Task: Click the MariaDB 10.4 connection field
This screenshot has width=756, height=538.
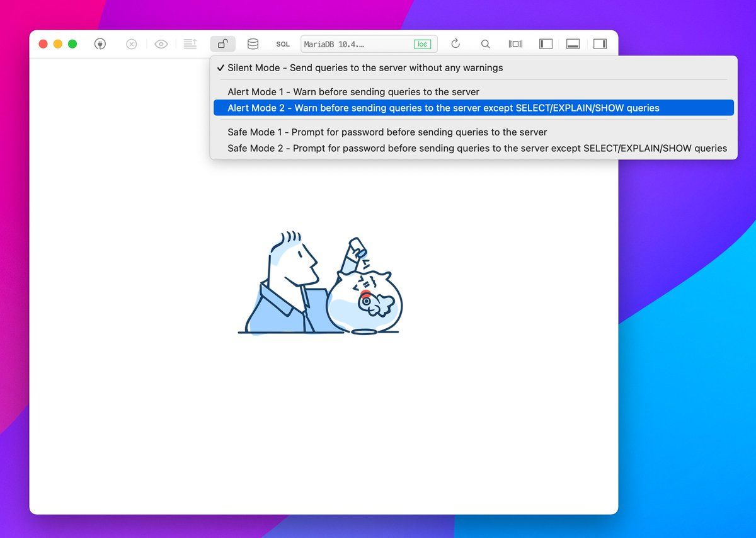Action: tap(353, 44)
